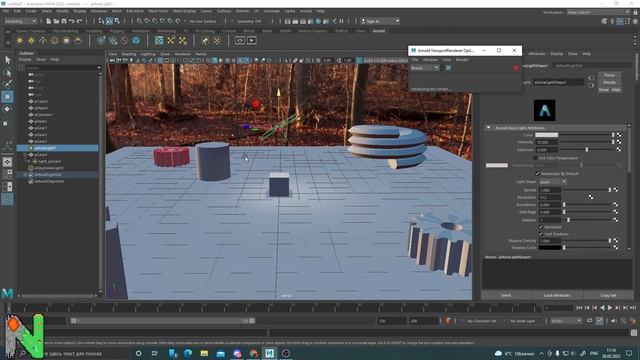Click the Exposure slider track
The image size is (640, 360).
click(x=587, y=150)
